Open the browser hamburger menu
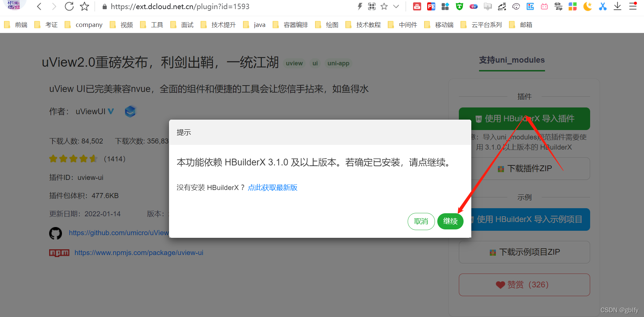The height and width of the screenshot is (317, 644). pos(633,6)
